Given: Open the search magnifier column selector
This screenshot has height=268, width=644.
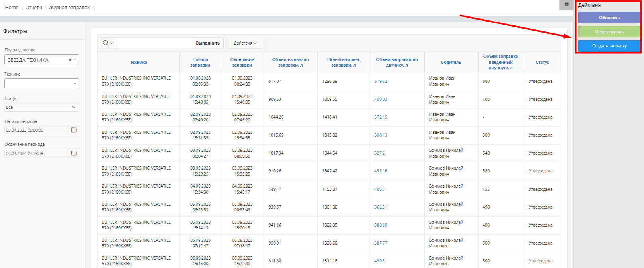Looking at the screenshot, I should coord(108,43).
